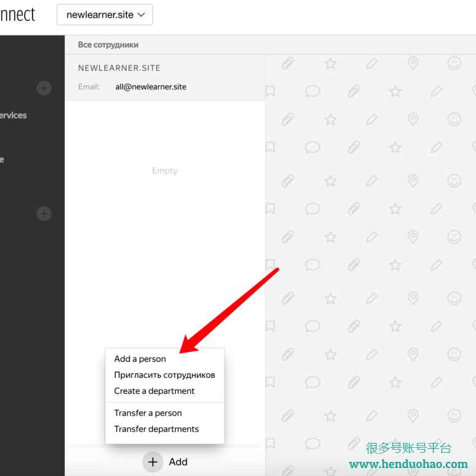Select the NEWLEARNER.SITE organization heading
The height and width of the screenshot is (476, 476).
click(x=119, y=68)
